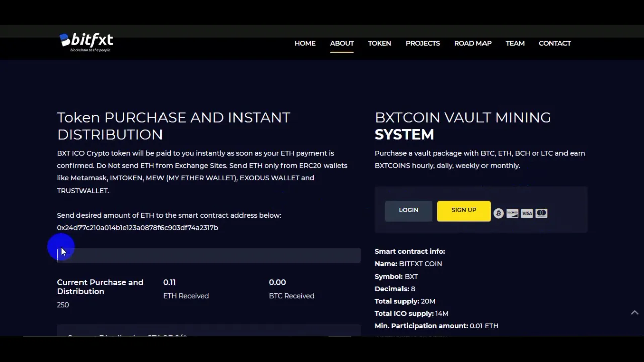This screenshot has width=644, height=362.
Task: Click the Current Purchase and Distribution label
Action: tap(100, 287)
